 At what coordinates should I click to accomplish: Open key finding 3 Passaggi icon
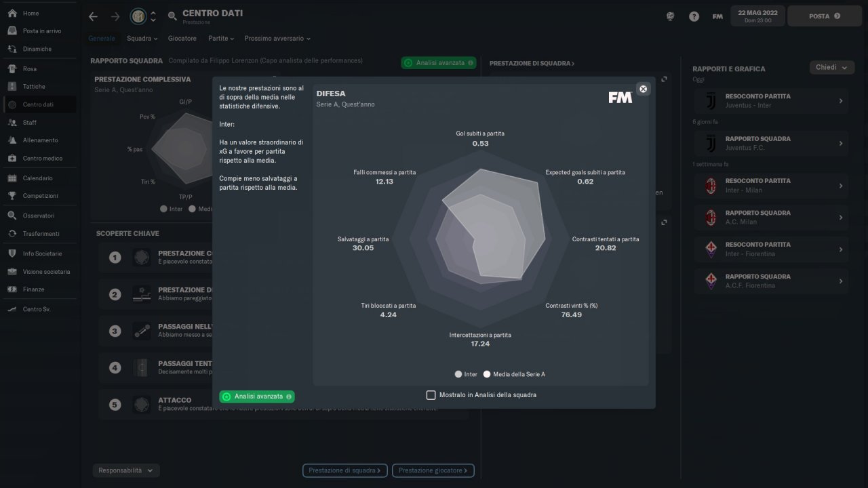click(142, 331)
